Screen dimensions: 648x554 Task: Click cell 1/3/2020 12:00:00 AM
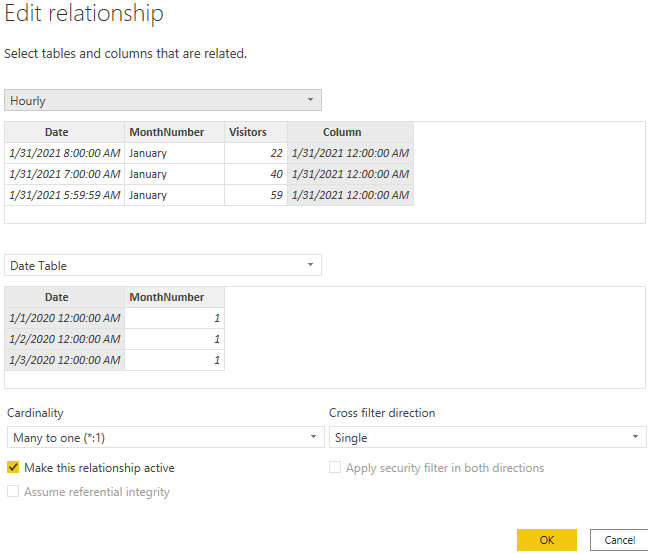coord(64,360)
